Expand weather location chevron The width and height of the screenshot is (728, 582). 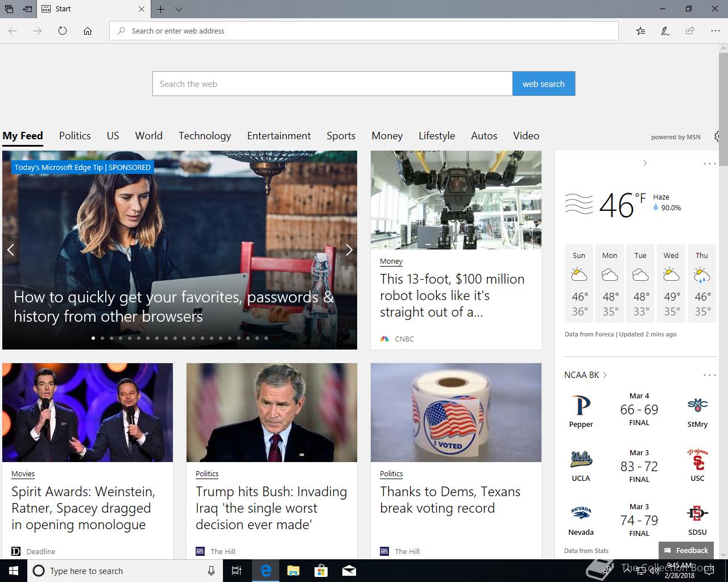coord(645,163)
